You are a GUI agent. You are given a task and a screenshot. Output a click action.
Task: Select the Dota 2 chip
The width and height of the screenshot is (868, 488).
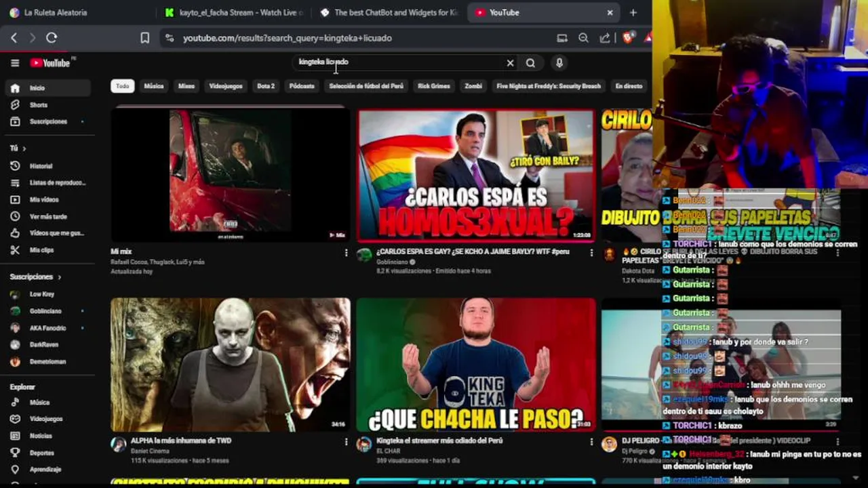pyautogui.click(x=266, y=86)
